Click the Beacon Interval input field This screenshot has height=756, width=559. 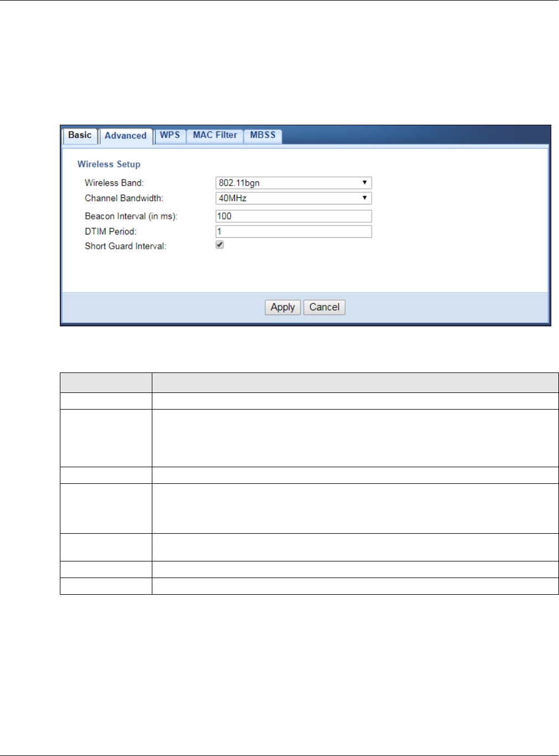(294, 216)
